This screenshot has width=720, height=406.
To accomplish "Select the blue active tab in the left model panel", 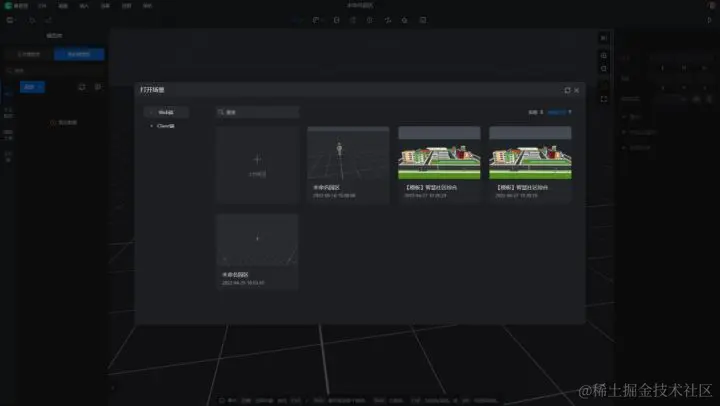I will [79, 54].
